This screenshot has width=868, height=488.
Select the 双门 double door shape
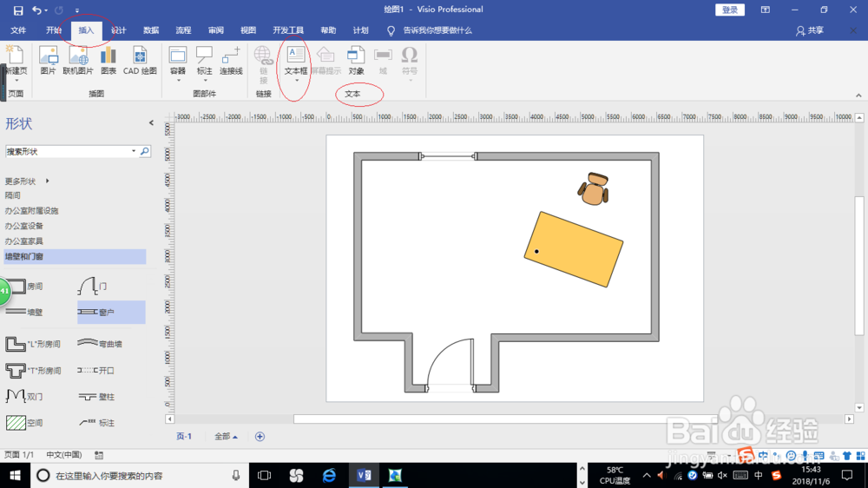click(x=23, y=396)
